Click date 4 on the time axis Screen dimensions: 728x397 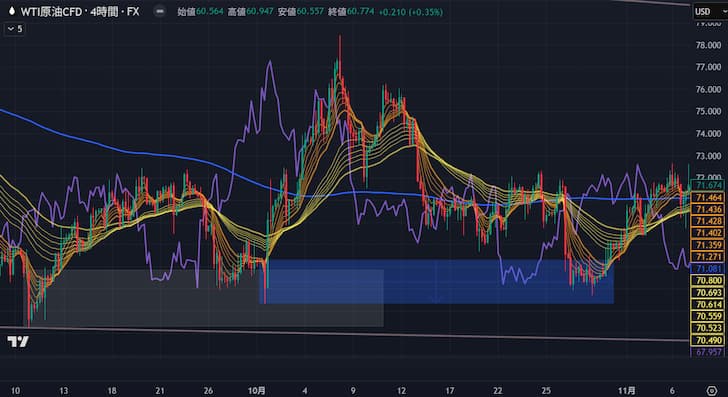pyautogui.click(x=305, y=390)
